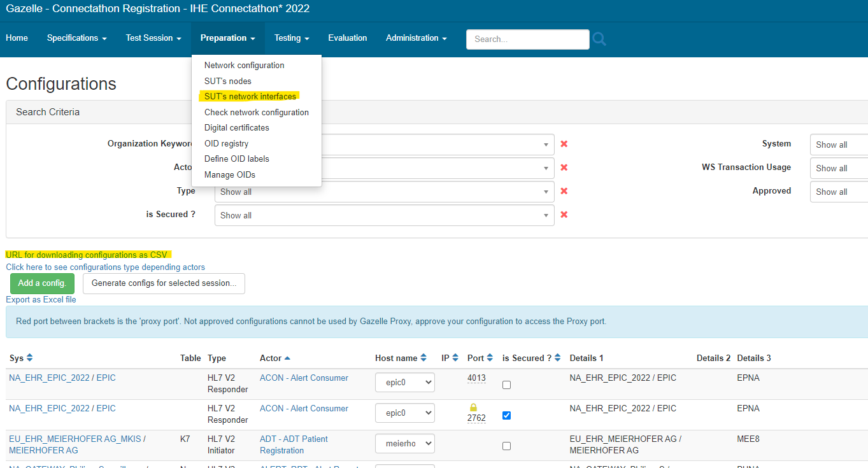Click the Add a config. button
Image resolution: width=868 pixels, height=468 pixels.
point(42,283)
